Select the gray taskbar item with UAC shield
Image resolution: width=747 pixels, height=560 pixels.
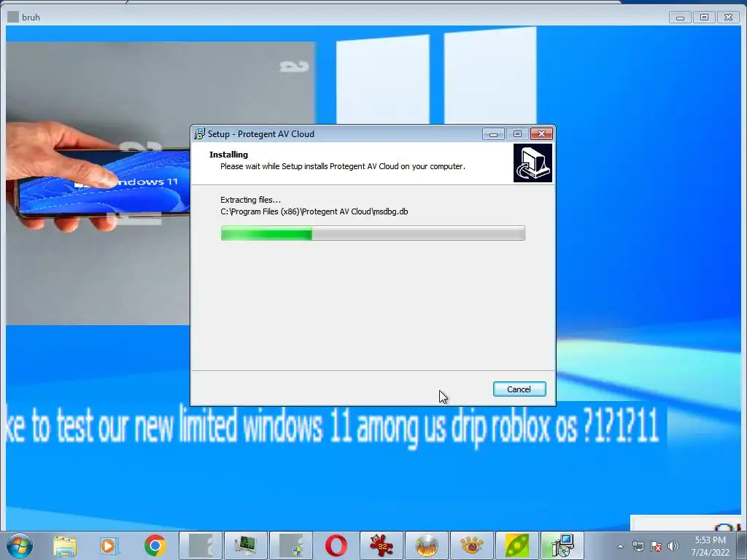tap(291, 545)
